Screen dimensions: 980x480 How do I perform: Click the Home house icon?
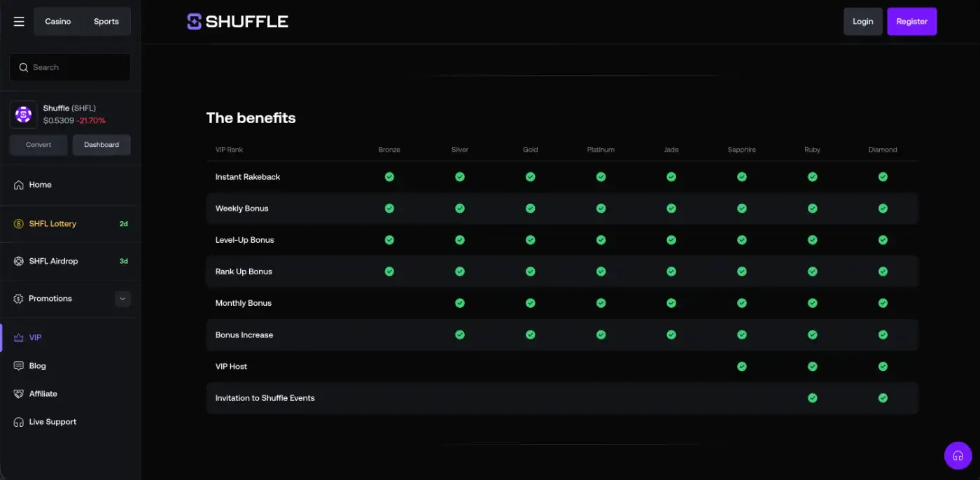19,185
